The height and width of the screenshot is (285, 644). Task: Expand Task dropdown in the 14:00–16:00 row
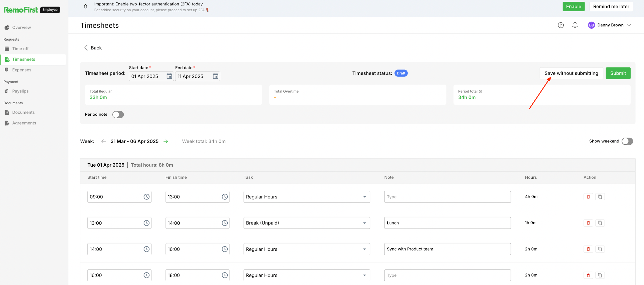click(307, 249)
